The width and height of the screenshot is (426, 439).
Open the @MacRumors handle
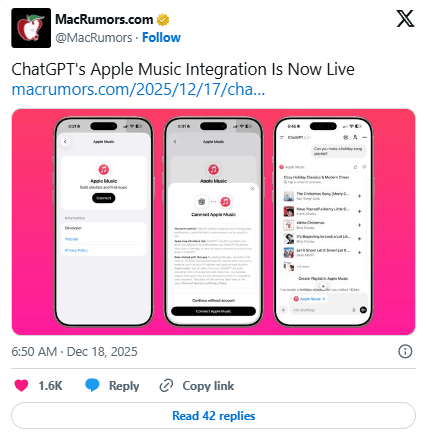(94, 38)
